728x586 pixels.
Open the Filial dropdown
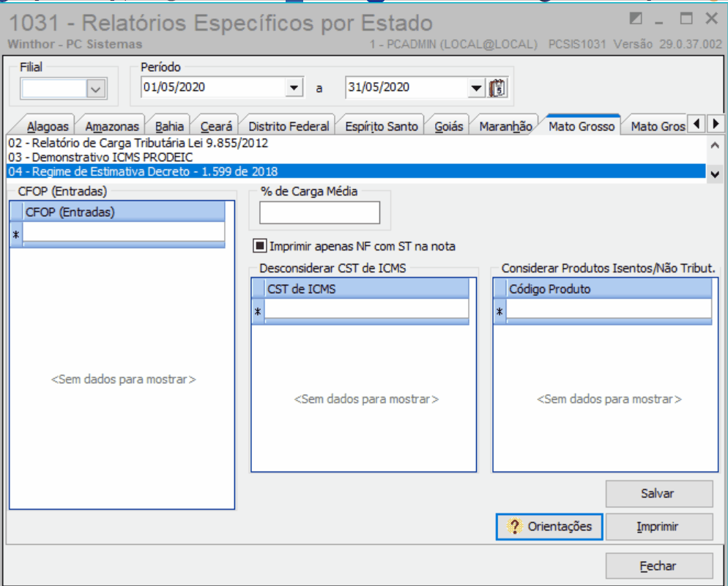click(96, 88)
